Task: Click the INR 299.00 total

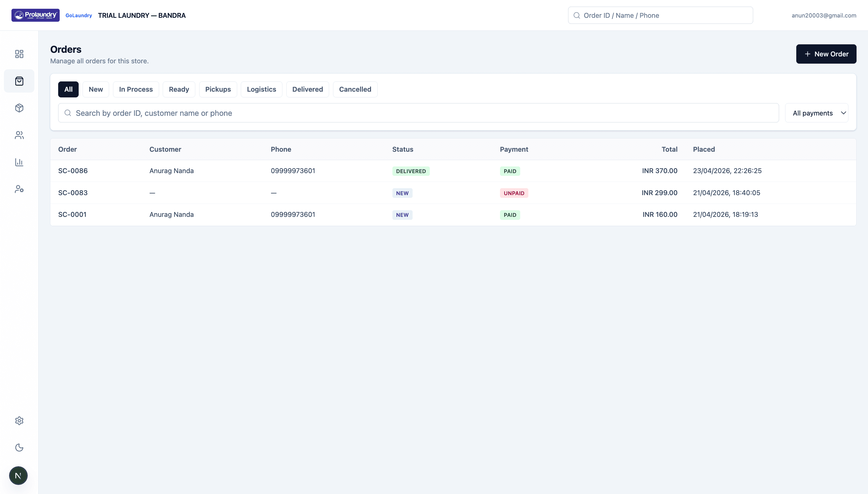Action: tap(659, 193)
